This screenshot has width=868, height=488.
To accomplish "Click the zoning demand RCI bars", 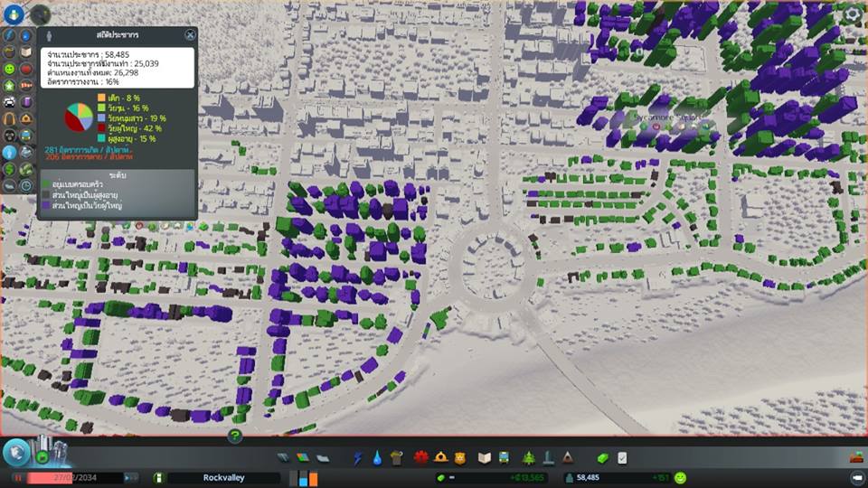I will pos(304,477).
